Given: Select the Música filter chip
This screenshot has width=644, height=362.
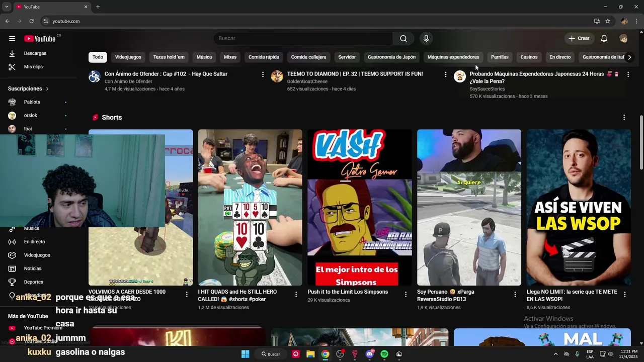Looking at the screenshot, I should tap(204, 57).
